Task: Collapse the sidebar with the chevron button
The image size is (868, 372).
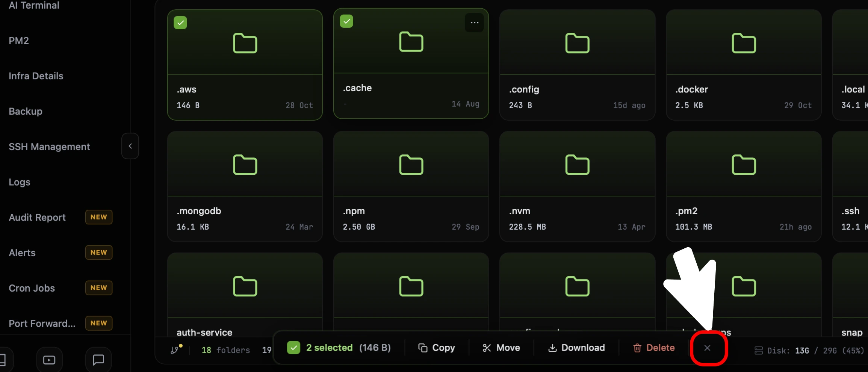Action: 130,146
